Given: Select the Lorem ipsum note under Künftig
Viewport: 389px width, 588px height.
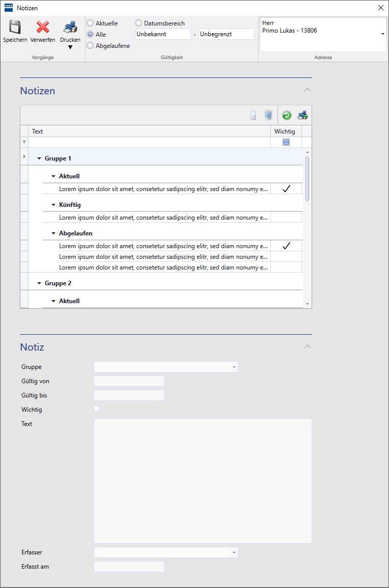Looking at the screenshot, I should [x=163, y=218].
